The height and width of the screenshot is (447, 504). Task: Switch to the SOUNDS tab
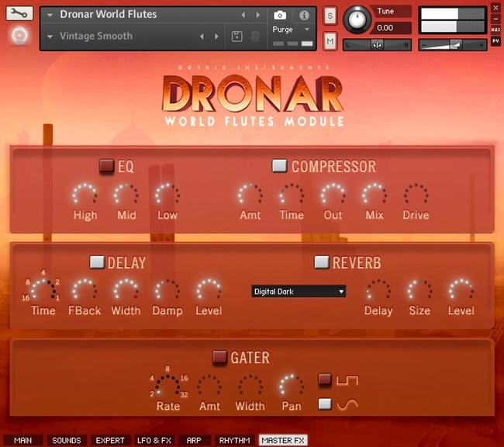[x=67, y=440]
